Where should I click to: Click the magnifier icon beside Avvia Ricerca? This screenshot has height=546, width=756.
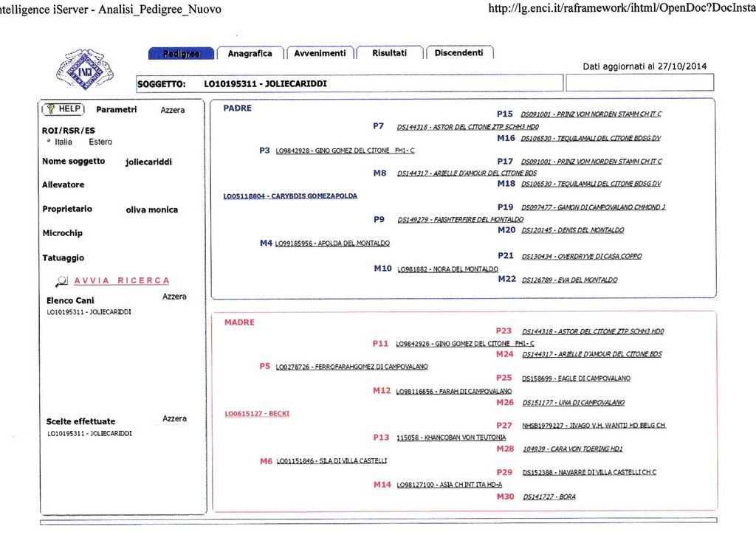coord(62,280)
